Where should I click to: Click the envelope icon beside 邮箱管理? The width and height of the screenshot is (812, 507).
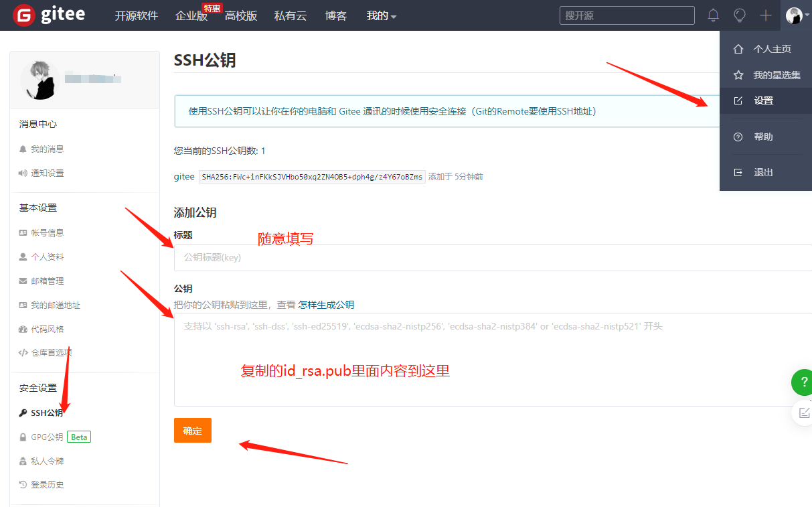[x=23, y=281]
